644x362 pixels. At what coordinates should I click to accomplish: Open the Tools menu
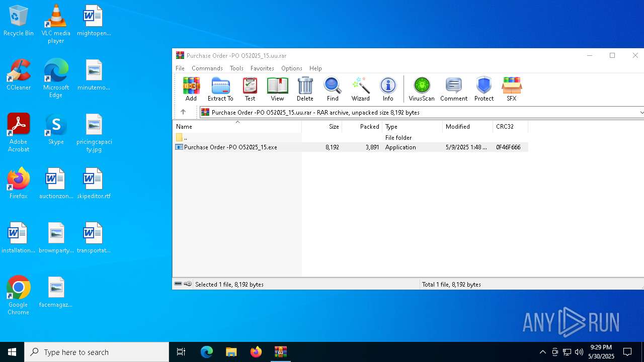tap(236, 68)
